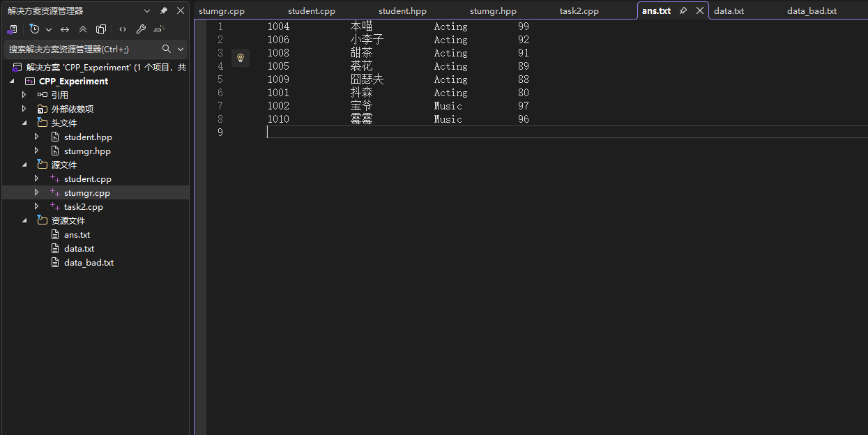The image size is (868, 435).
Task: Click score 97 on line 7
Action: coord(524,106)
